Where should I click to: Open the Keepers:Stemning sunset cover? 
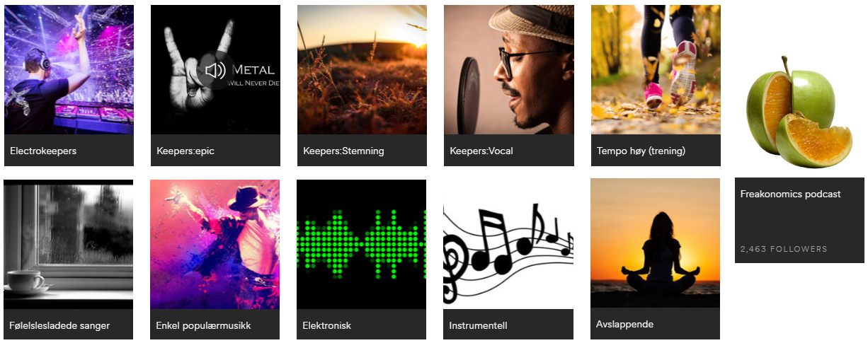tap(362, 69)
